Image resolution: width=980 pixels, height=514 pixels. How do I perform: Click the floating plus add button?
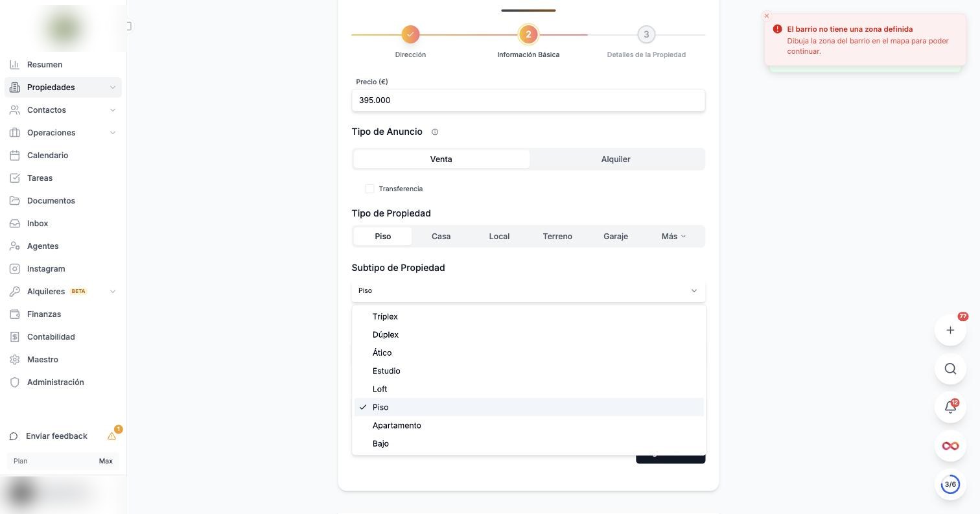click(x=950, y=330)
